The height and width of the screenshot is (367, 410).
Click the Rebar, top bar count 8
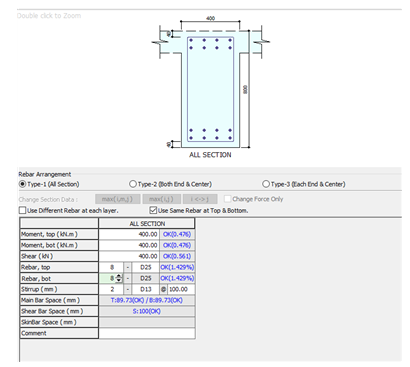[x=111, y=267]
